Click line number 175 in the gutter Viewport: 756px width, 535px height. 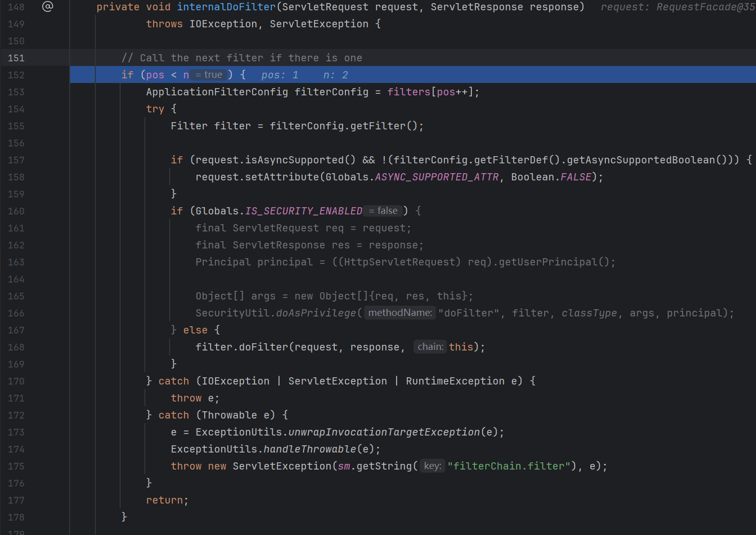click(16, 466)
